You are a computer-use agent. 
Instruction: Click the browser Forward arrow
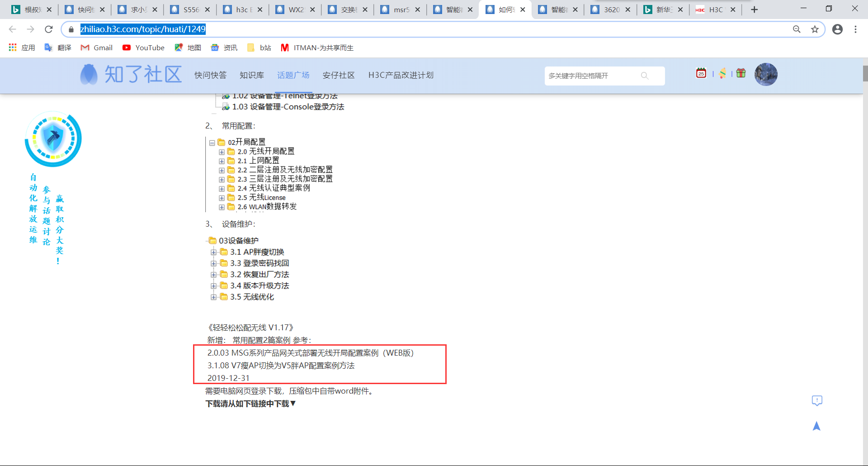pyautogui.click(x=30, y=29)
